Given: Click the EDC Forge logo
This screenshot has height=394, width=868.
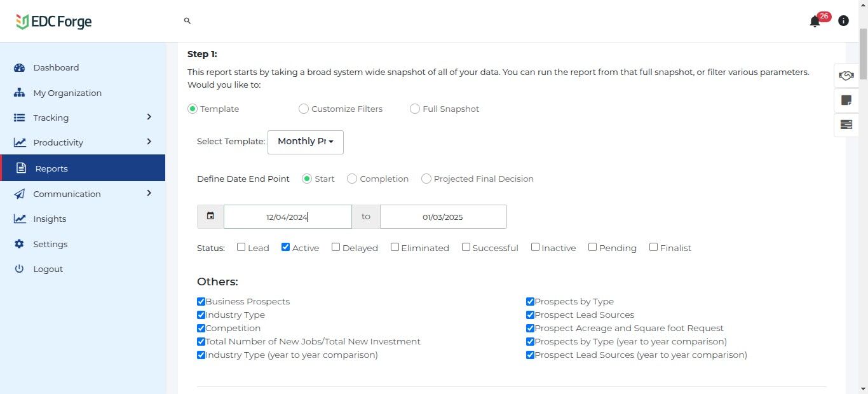Looking at the screenshot, I should pos(54,22).
